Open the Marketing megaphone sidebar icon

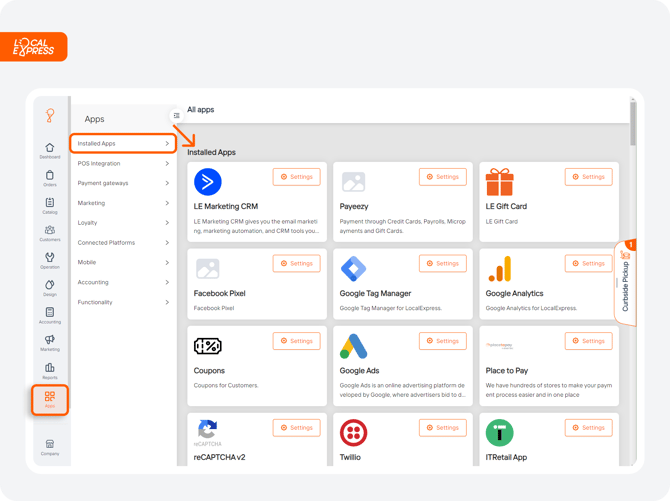coord(50,342)
